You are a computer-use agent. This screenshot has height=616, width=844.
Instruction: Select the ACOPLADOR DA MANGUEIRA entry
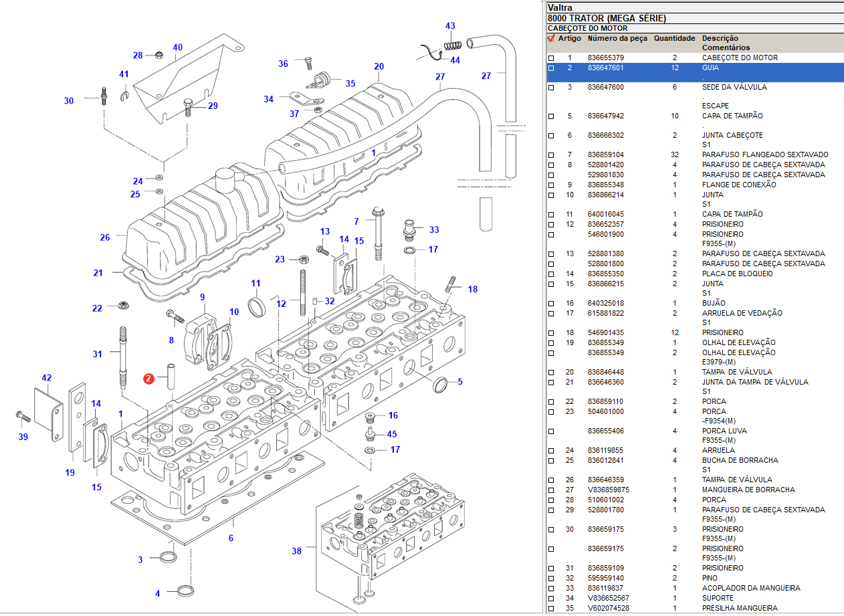tap(750, 588)
